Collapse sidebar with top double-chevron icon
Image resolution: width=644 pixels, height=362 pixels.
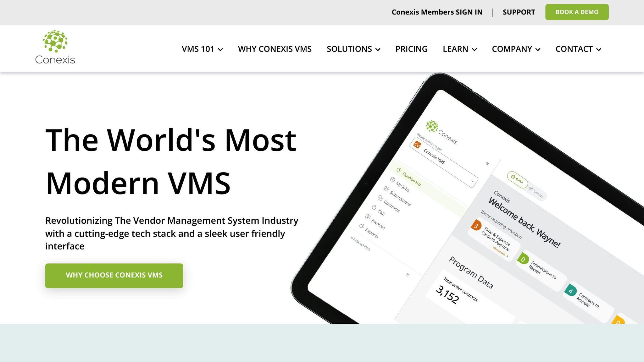pyautogui.click(x=487, y=164)
